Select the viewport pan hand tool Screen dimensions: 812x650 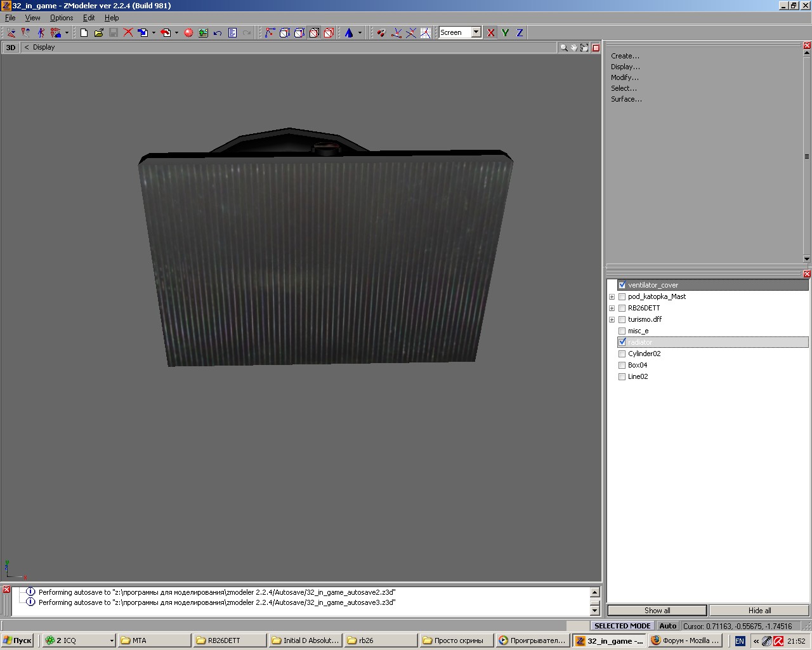click(574, 48)
